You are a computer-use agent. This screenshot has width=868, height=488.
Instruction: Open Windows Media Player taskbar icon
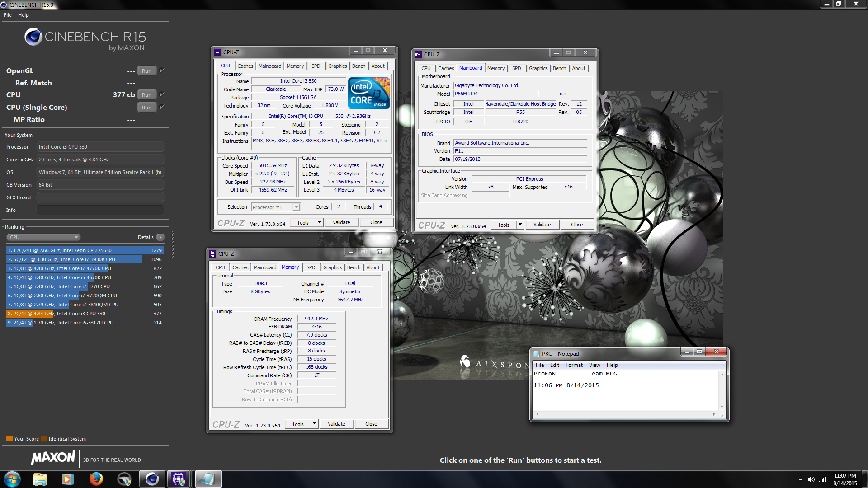point(68,479)
